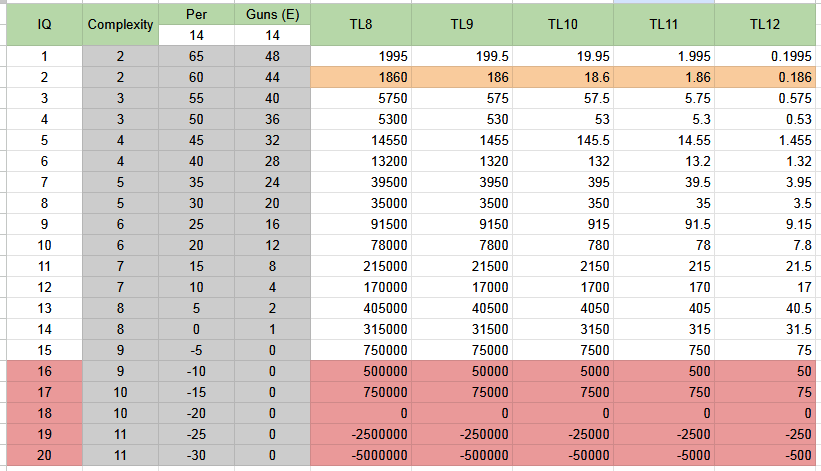Click cell 40.5 in TL12 column

click(765, 308)
